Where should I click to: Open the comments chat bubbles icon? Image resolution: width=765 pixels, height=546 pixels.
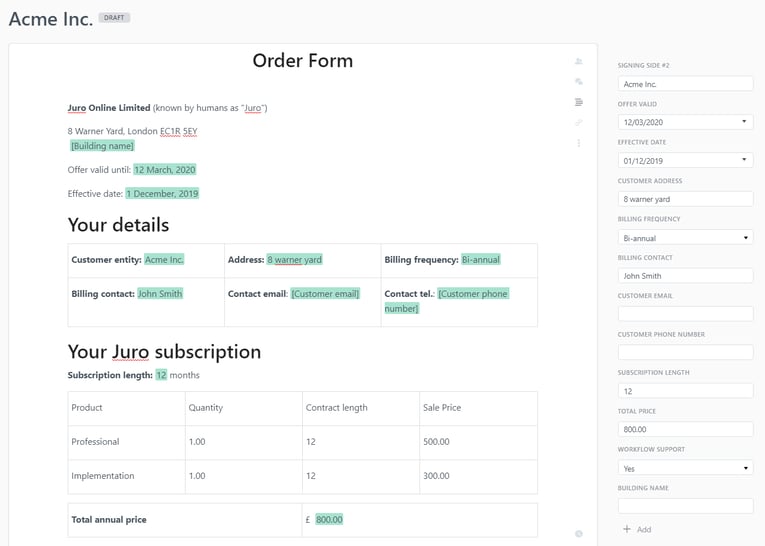(x=579, y=82)
